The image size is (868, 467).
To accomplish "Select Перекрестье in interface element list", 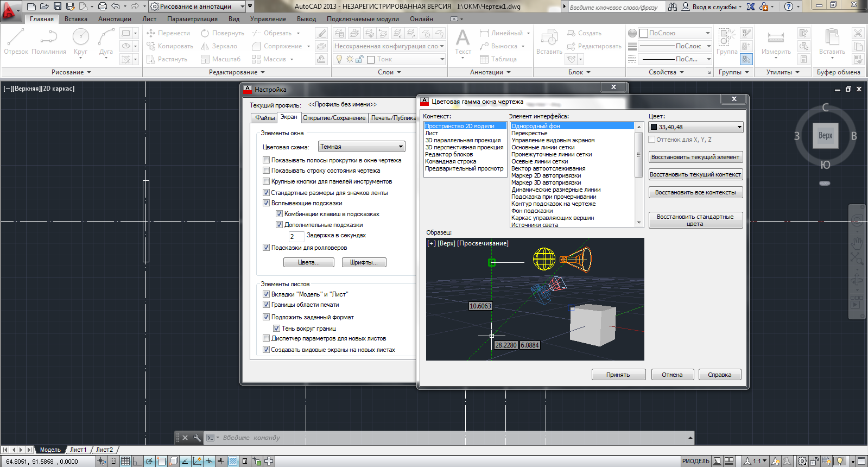I will 529,133.
